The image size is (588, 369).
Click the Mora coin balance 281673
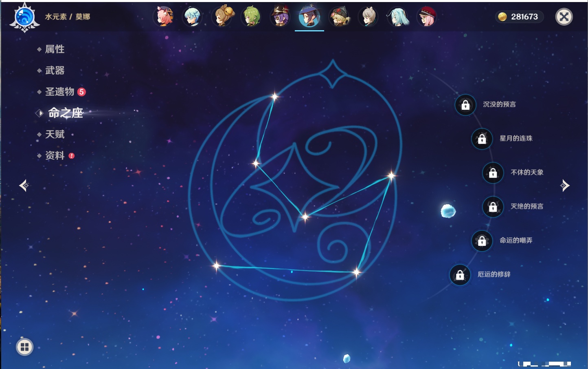point(519,17)
